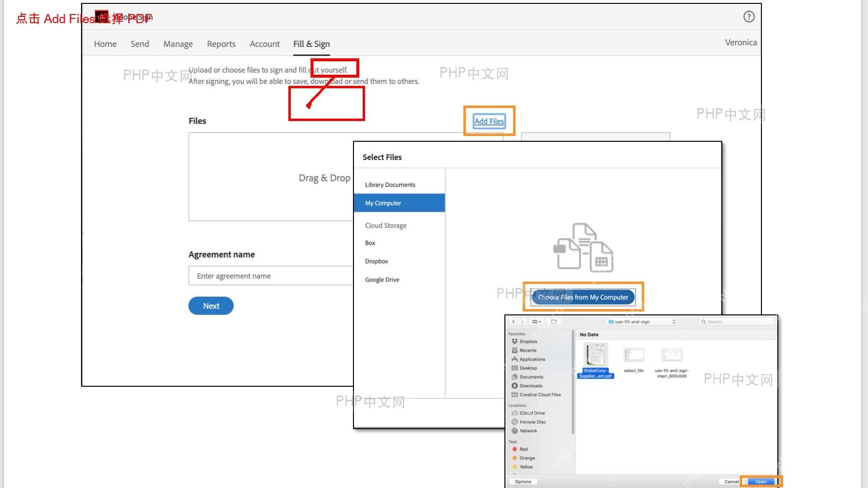The image size is (868, 488).
Task: Select Box cloud storage option
Action: click(370, 243)
